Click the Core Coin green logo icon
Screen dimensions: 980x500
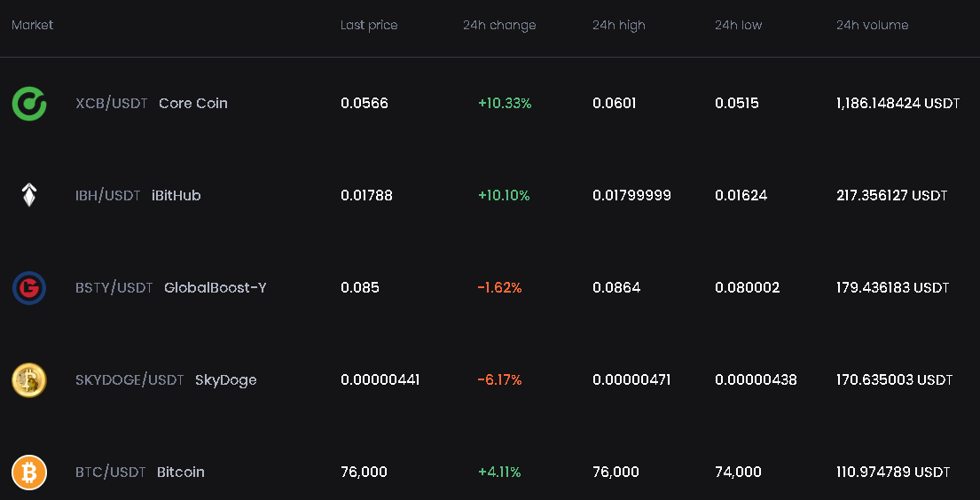(x=29, y=103)
